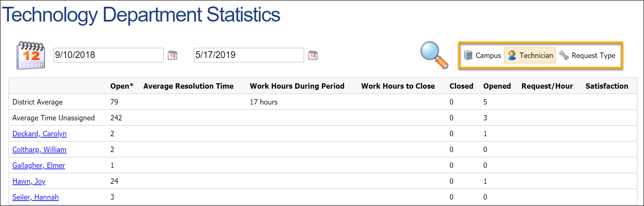Click the Satisfaction column header

607,86
